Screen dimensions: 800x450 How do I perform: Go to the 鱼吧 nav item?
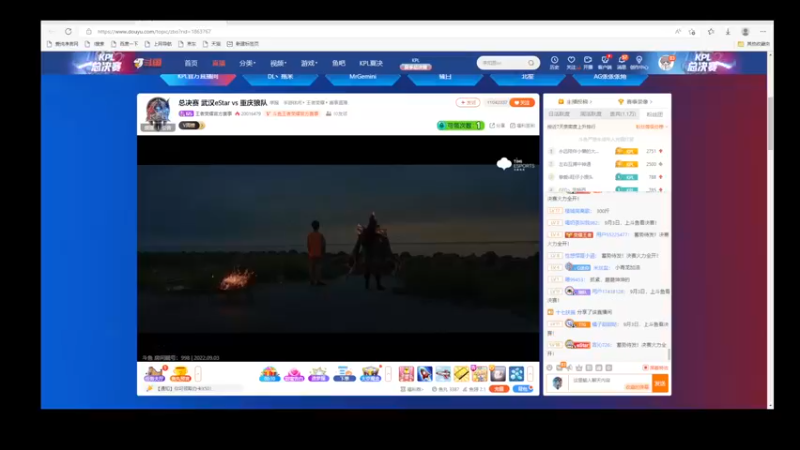click(338, 63)
